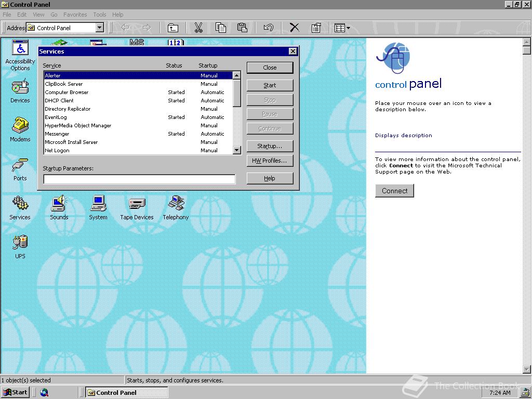
Task: Select the EventLog service
Action: (x=138, y=117)
